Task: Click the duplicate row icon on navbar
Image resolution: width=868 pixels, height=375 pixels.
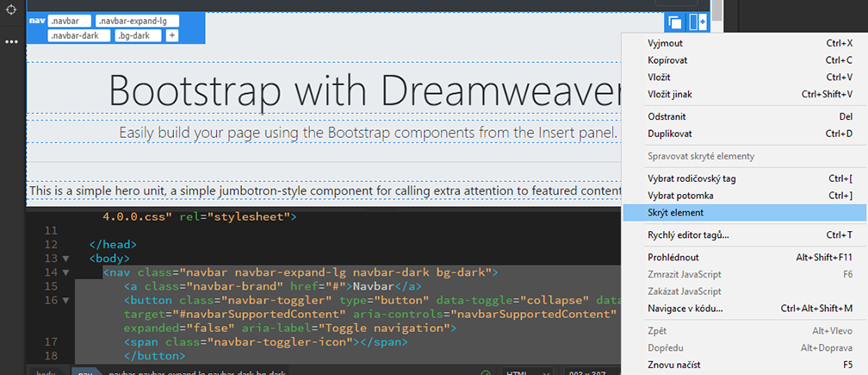Action: tap(675, 22)
